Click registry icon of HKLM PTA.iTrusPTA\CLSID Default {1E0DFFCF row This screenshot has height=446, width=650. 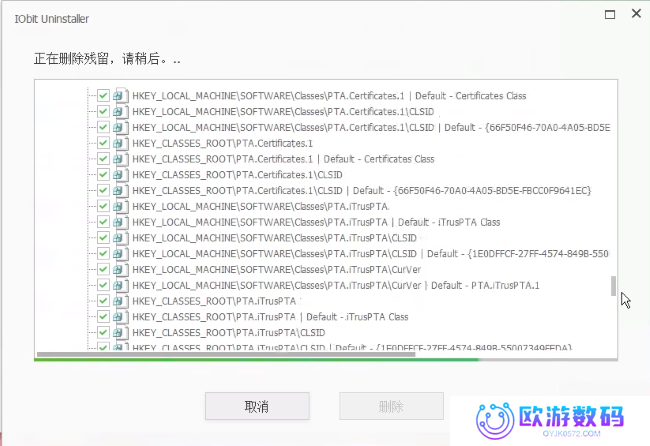click(x=121, y=253)
